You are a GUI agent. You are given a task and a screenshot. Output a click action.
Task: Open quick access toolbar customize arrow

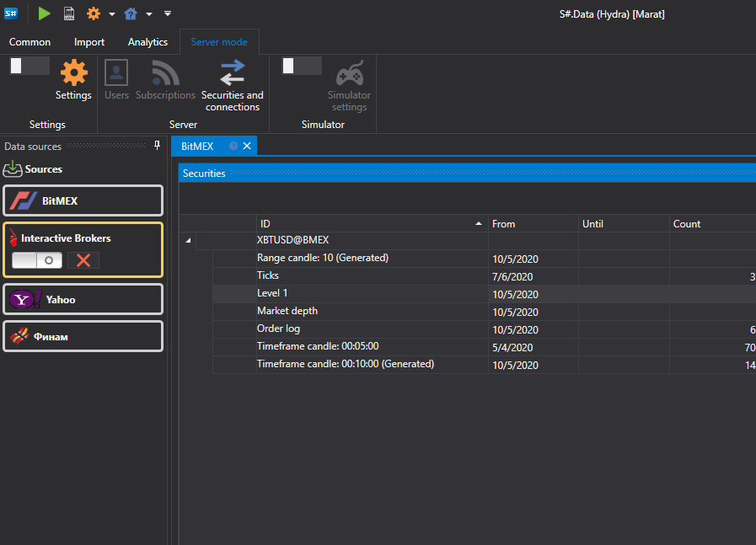(x=168, y=13)
